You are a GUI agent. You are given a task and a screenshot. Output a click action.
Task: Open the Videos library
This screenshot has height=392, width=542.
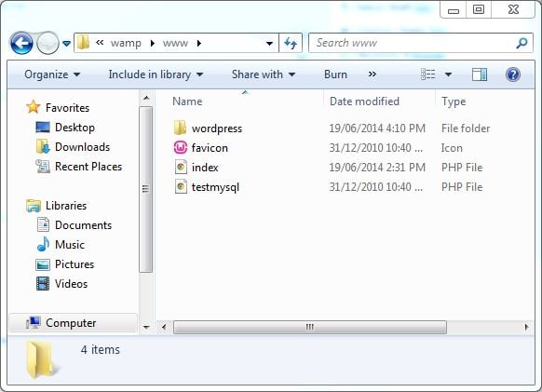click(71, 284)
